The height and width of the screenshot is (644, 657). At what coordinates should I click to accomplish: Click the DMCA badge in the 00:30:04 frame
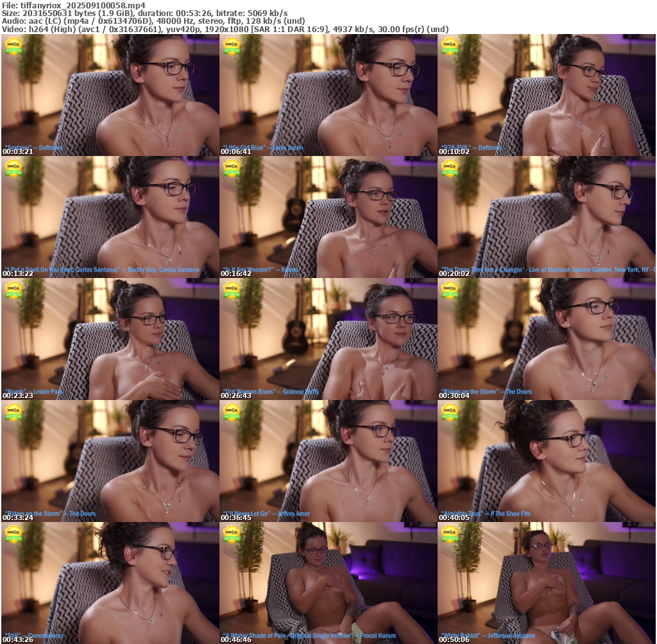pyautogui.click(x=450, y=290)
